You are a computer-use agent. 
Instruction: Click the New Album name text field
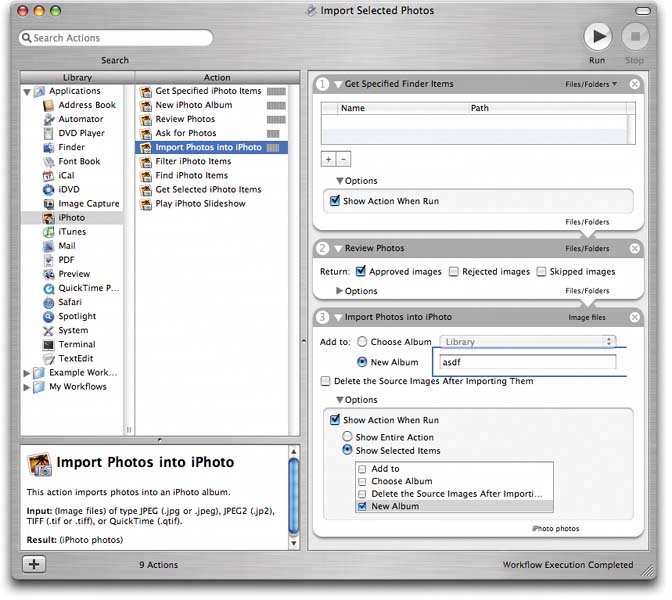point(528,362)
